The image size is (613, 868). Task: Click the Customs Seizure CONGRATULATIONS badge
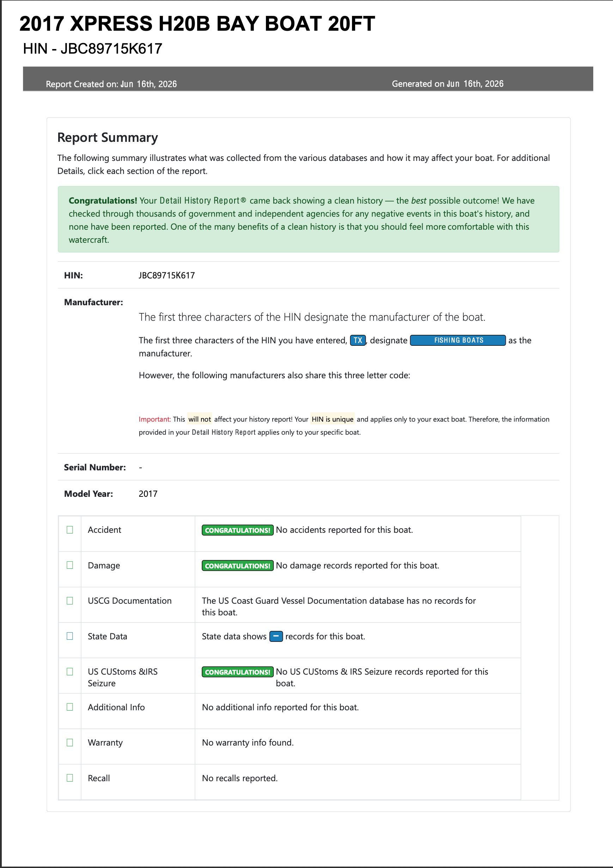(x=237, y=672)
